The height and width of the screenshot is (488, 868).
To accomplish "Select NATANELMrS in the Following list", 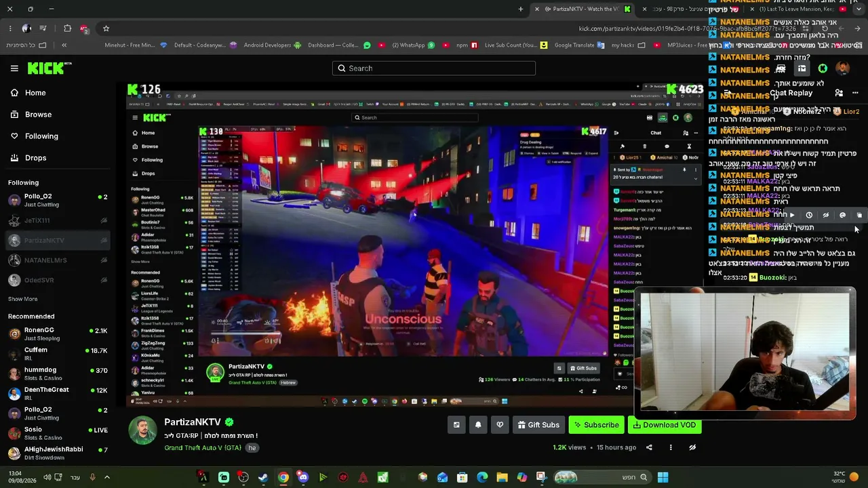I will (x=57, y=260).
